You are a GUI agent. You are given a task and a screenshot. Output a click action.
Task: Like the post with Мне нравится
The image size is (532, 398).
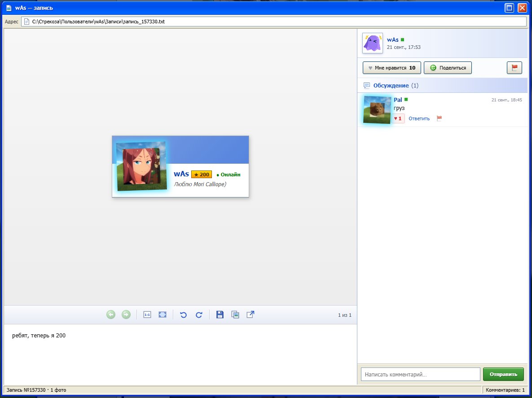point(392,68)
